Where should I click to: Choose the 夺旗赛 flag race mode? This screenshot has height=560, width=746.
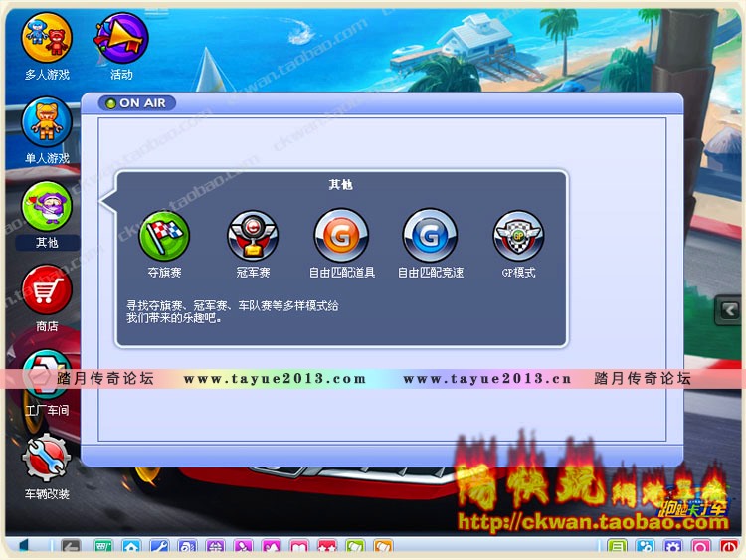coord(164,236)
